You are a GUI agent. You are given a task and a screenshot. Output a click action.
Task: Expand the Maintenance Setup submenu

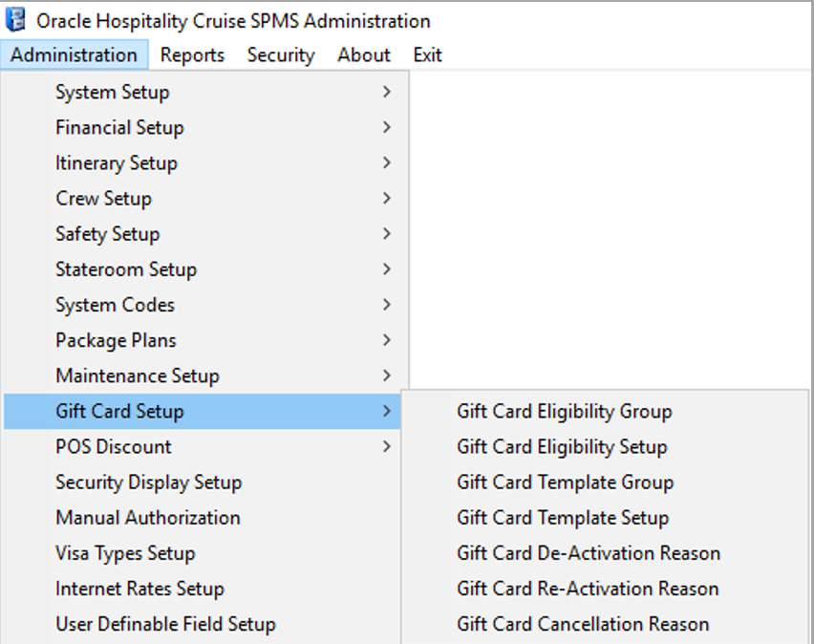pos(203,376)
